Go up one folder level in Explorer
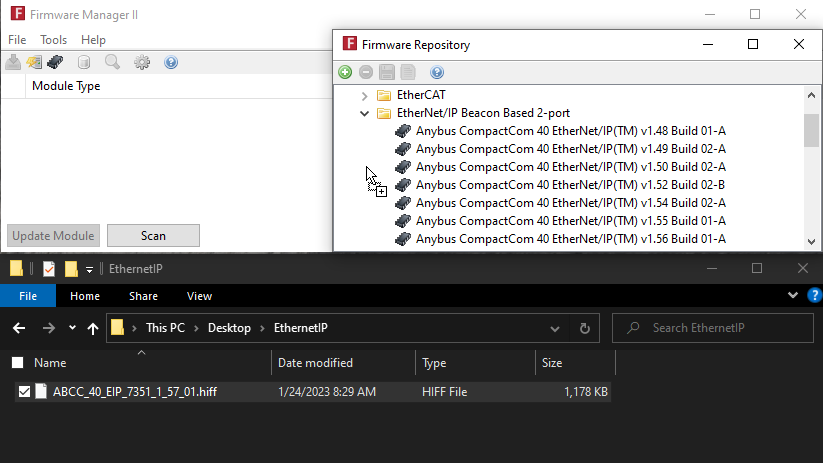This screenshot has height=463, width=823. coord(93,328)
